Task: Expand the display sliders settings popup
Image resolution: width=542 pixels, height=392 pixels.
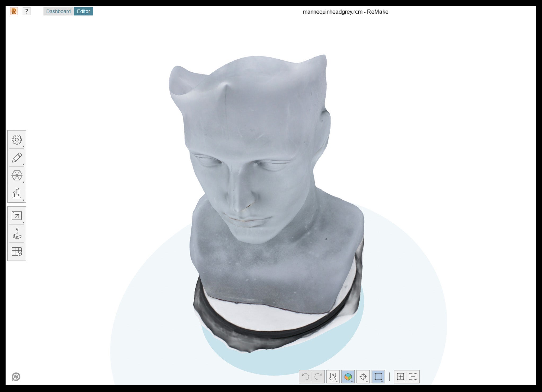Action: pos(333,377)
